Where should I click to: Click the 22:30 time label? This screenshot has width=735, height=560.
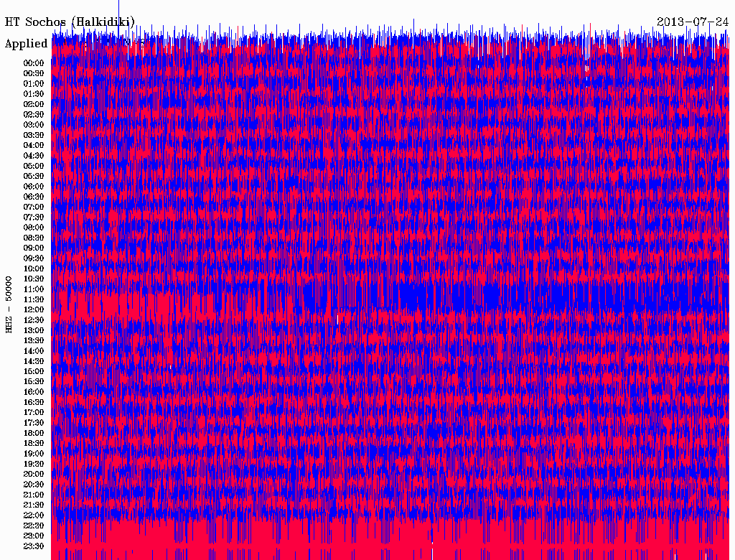point(34,526)
